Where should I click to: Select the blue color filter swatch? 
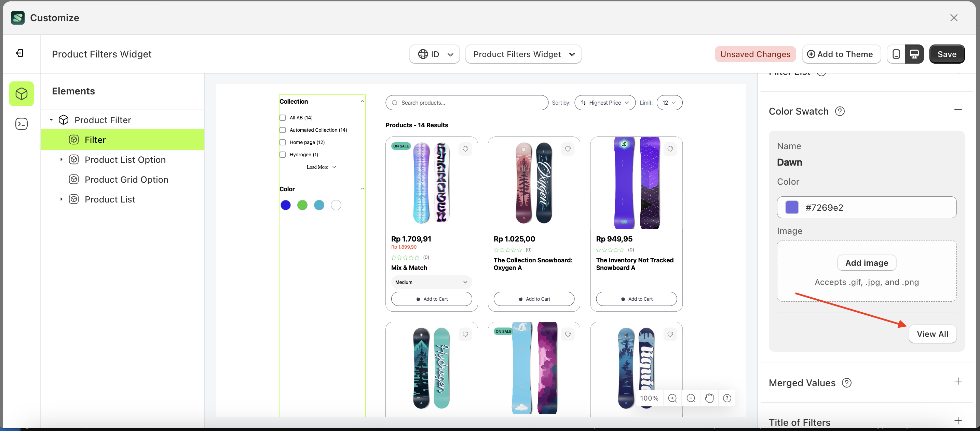(286, 205)
